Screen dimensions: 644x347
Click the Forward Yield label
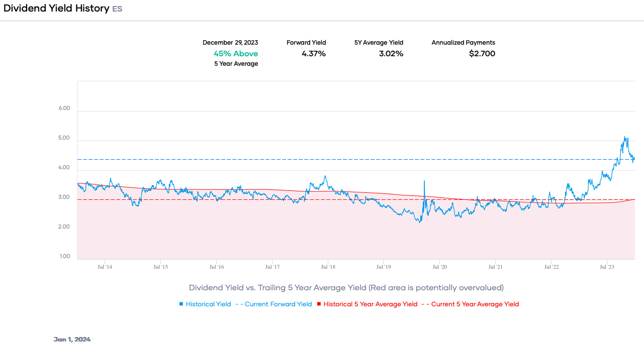(306, 43)
